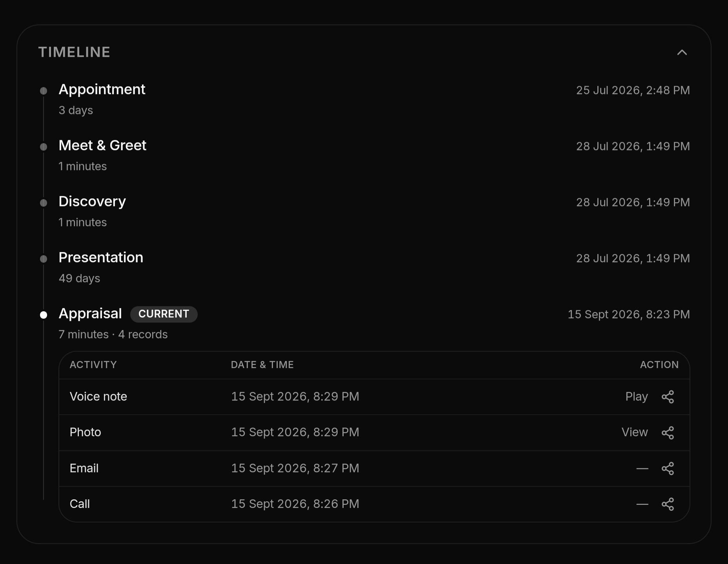
Task: Click the CURRENT badge next to Appraisal
Action: [x=164, y=314]
